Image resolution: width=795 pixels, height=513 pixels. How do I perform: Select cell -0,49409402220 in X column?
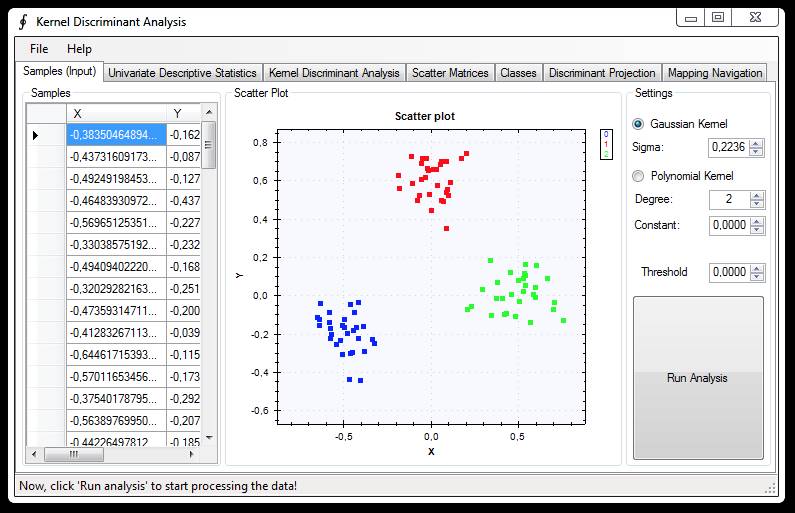[116, 267]
